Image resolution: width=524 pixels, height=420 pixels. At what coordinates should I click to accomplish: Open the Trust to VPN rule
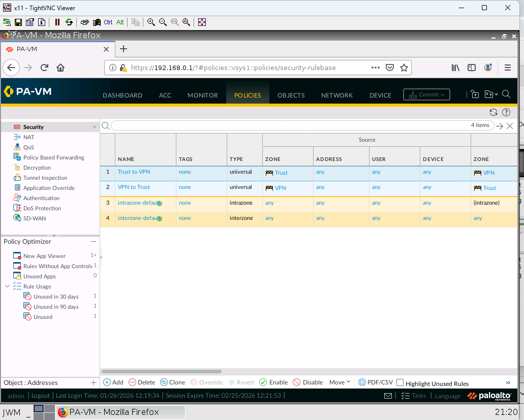pyautogui.click(x=134, y=172)
